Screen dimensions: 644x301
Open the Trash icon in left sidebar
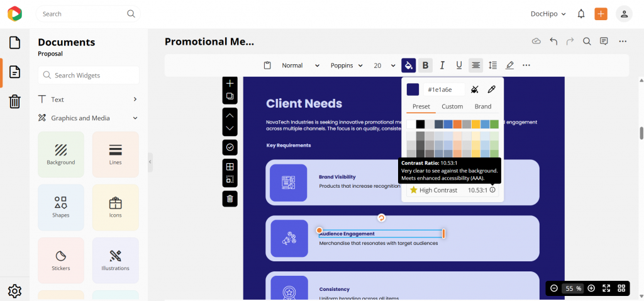click(15, 101)
